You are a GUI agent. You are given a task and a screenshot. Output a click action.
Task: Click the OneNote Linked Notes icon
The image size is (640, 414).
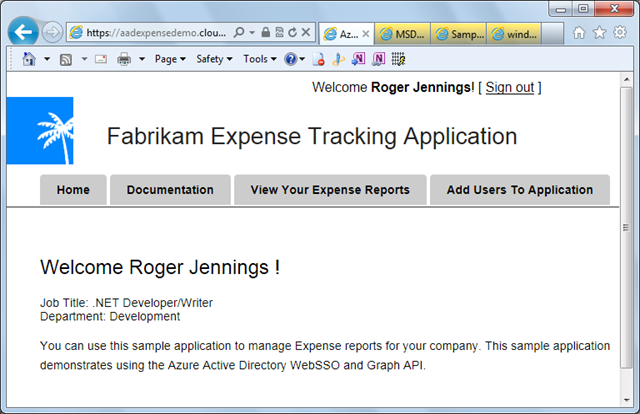coord(378,59)
